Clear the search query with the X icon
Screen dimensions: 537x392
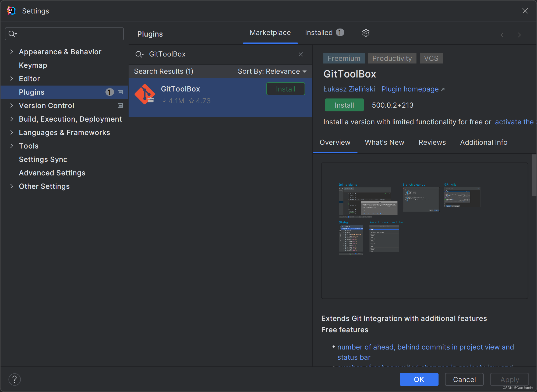[x=301, y=54]
